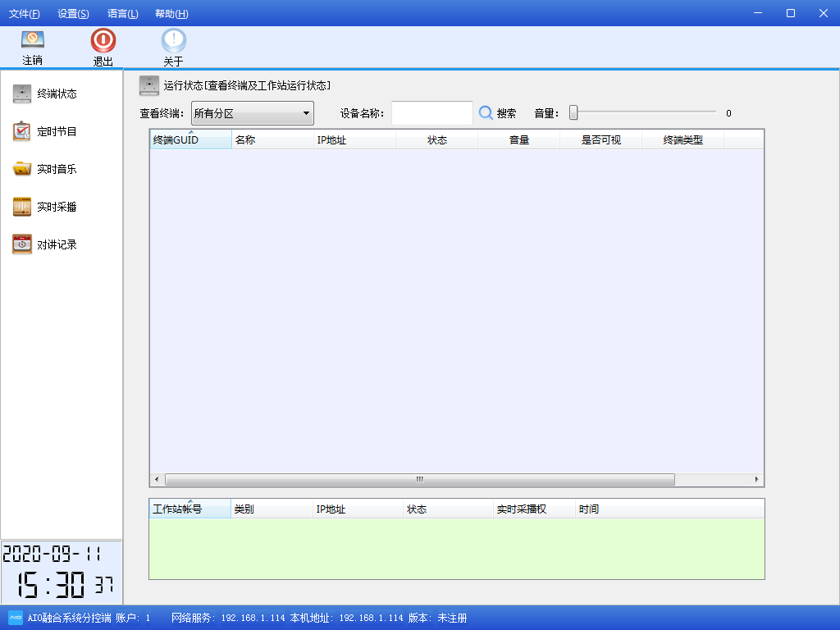Click 账户: 1 status text
This screenshot has height=630, width=840.
133,619
